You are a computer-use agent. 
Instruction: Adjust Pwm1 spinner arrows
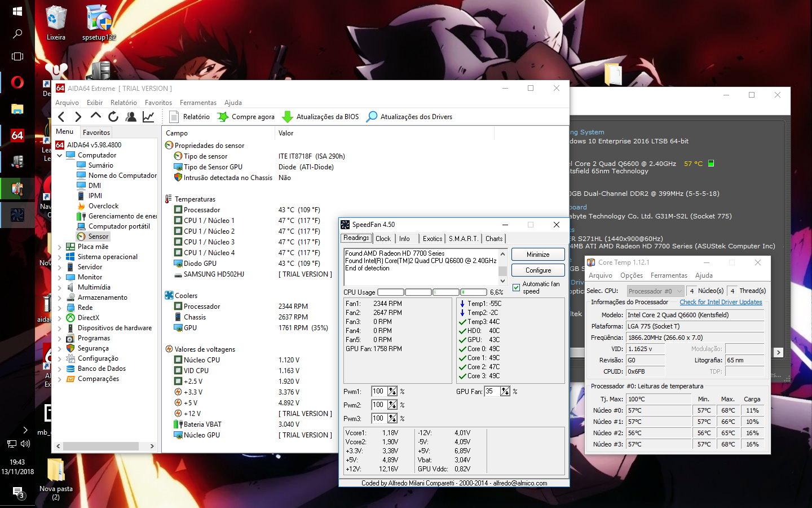(x=392, y=391)
